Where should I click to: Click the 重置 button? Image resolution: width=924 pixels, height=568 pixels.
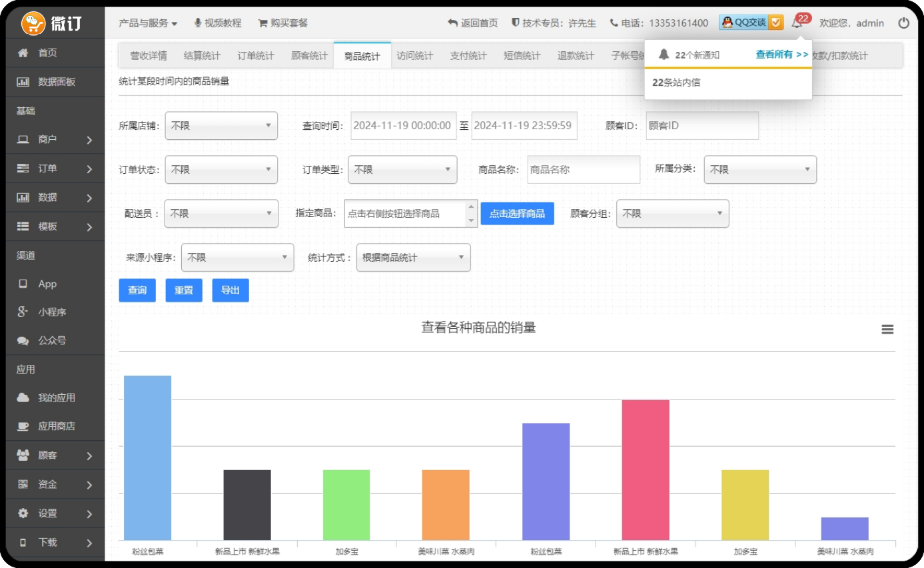click(184, 290)
